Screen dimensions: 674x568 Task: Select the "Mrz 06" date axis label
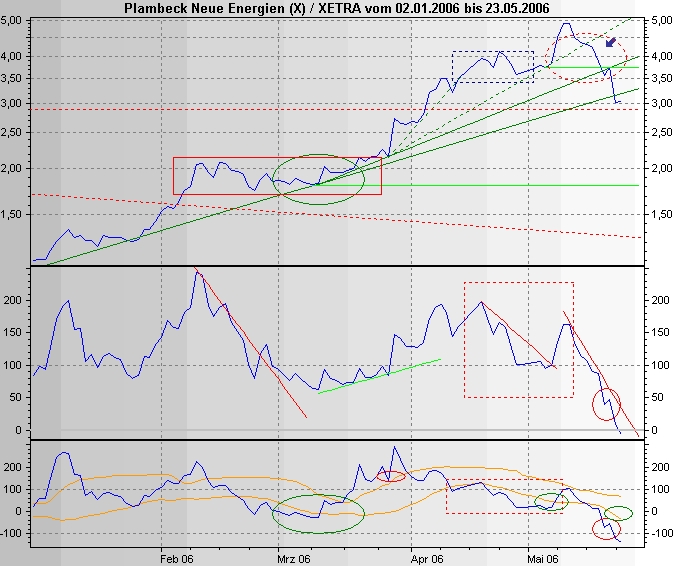tap(294, 559)
